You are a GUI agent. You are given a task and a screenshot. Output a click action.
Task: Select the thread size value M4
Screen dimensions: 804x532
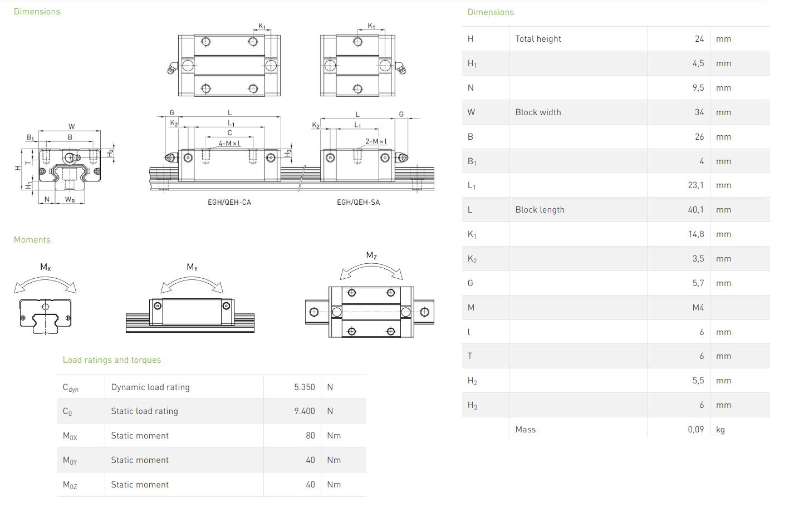[698, 308]
